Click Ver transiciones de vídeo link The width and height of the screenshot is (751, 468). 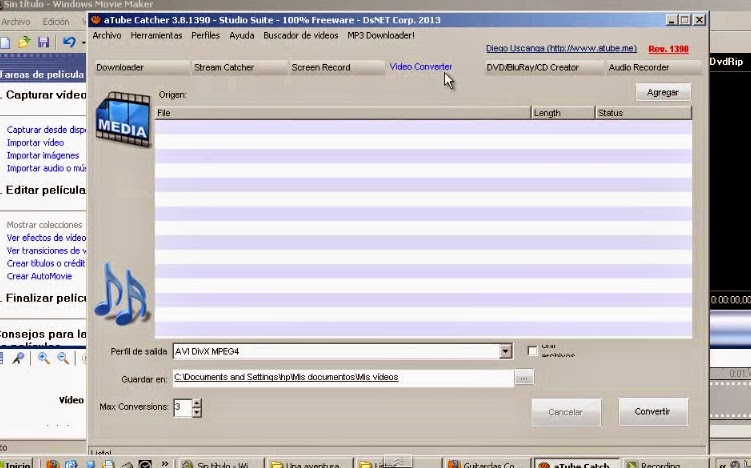point(46,251)
